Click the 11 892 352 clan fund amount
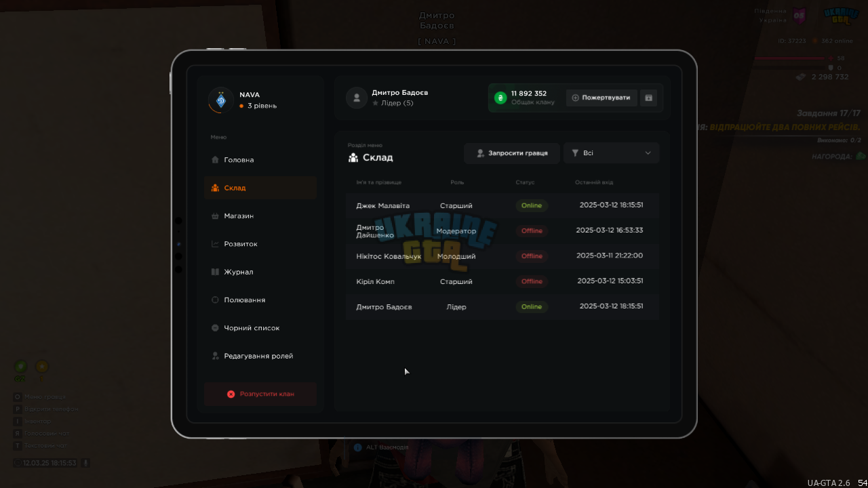This screenshot has height=488, width=868. pos(529,94)
